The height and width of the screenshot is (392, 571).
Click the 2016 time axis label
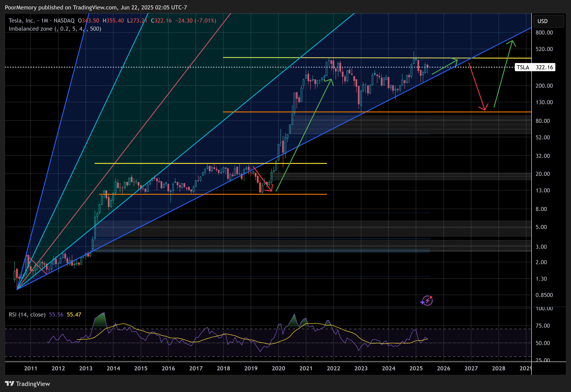168,368
